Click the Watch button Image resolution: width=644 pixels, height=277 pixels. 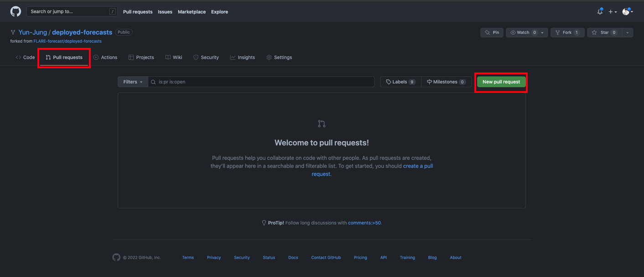[523, 32]
